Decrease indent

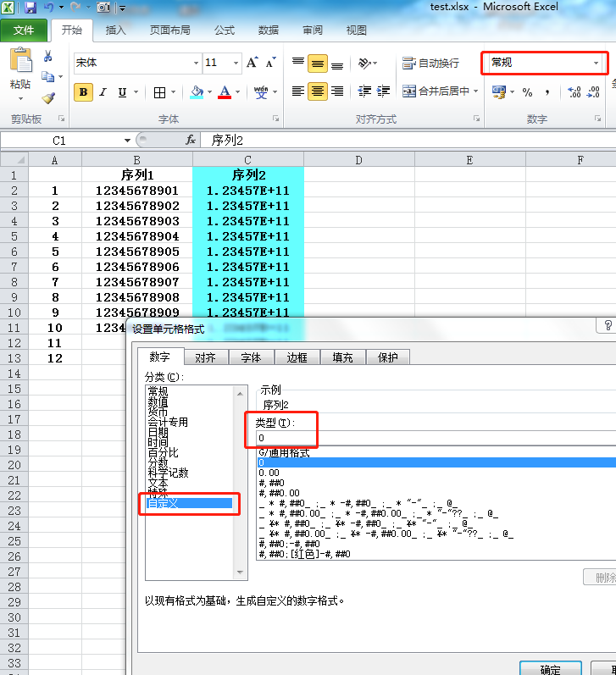click(364, 91)
